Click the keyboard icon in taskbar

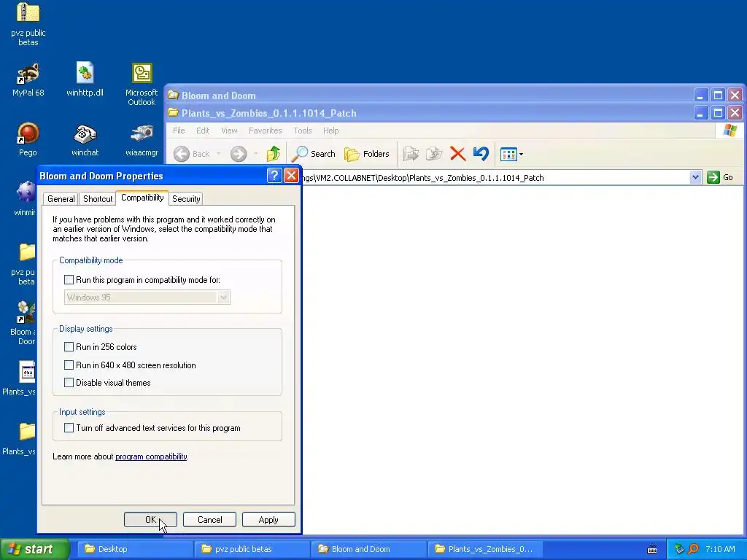652,550
